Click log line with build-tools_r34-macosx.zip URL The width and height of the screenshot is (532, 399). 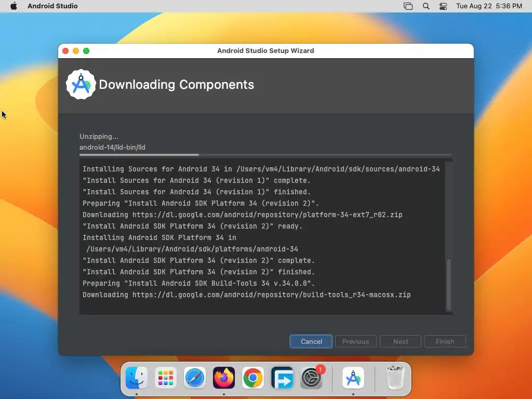(x=247, y=295)
